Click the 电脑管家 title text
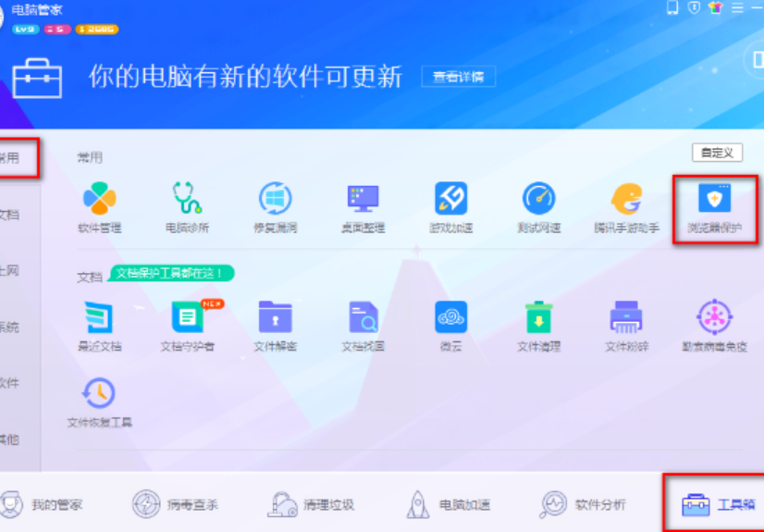Screen dimensions: 764x532 tap(37, 10)
